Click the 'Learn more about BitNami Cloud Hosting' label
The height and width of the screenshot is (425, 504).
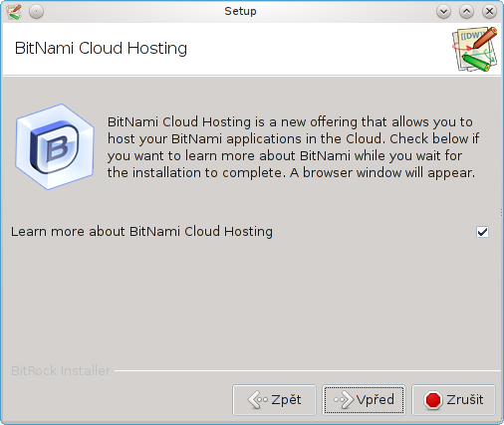tap(141, 232)
